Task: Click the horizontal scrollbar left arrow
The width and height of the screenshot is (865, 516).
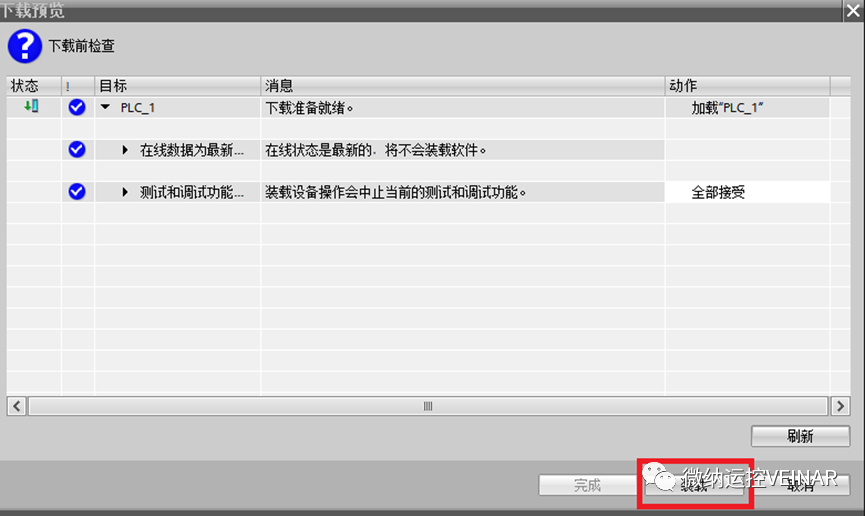Action: pyautogui.click(x=17, y=406)
